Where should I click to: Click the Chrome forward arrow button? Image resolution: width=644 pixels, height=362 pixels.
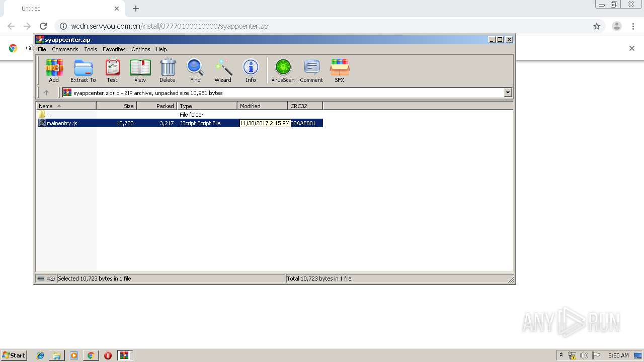27,26
